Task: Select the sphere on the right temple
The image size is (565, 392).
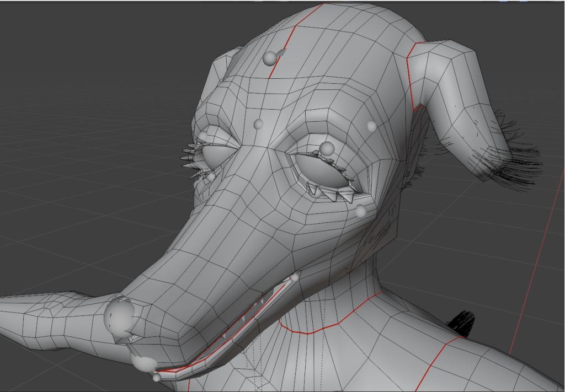Action: 372,126
